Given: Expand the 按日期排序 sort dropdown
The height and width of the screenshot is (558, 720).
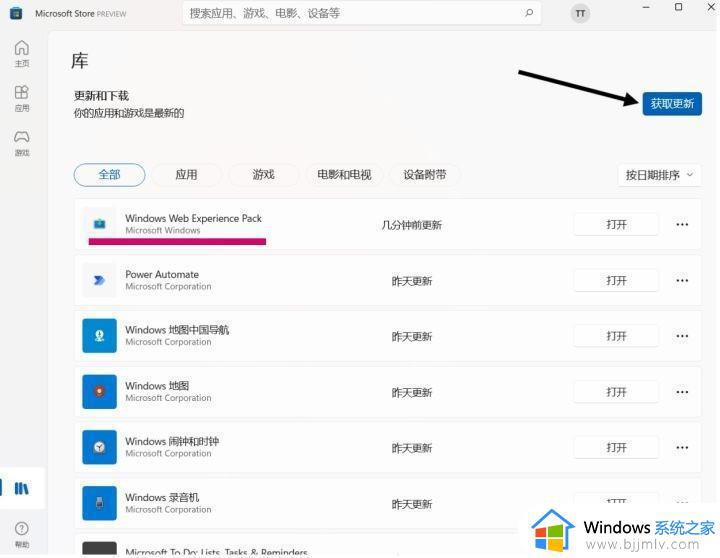Looking at the screenshot, I should click(x=659, y=175).
